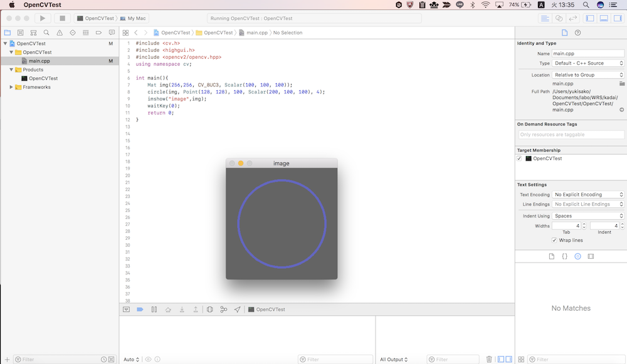
Task: Pause program execution in debug bar
Action: [154, 309]
